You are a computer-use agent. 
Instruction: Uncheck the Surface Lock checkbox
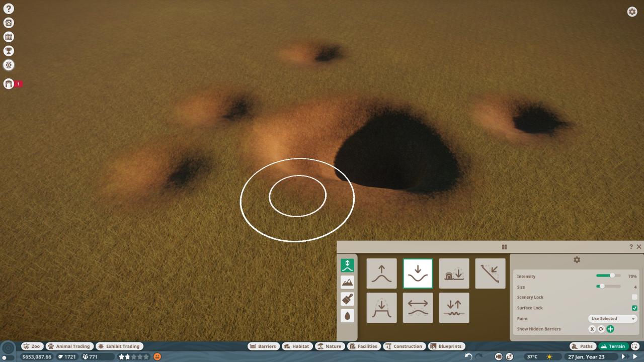[x=634, y=308]
